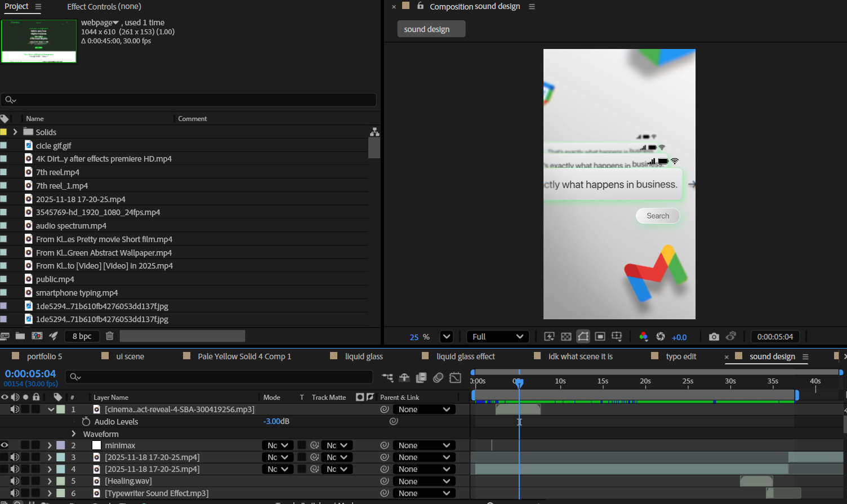Mute the Typewriter Sound Effect.mp3 layer audio

pos(15,493)
